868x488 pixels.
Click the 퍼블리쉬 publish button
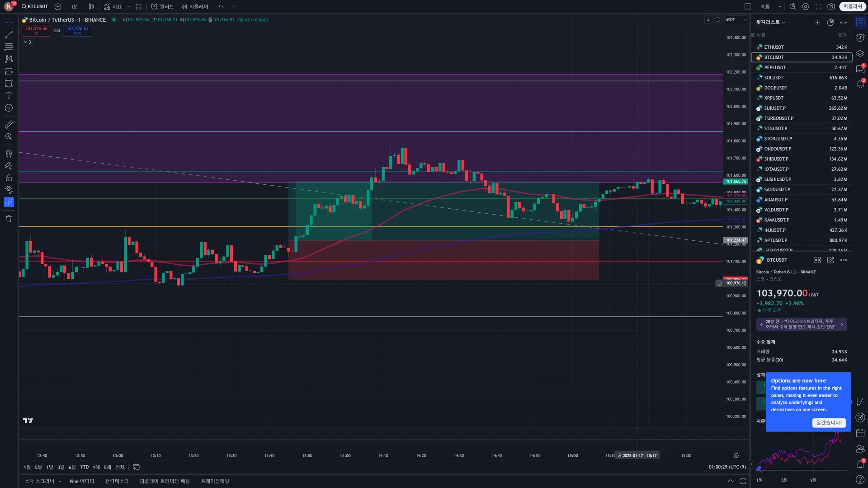coord(853,6)
